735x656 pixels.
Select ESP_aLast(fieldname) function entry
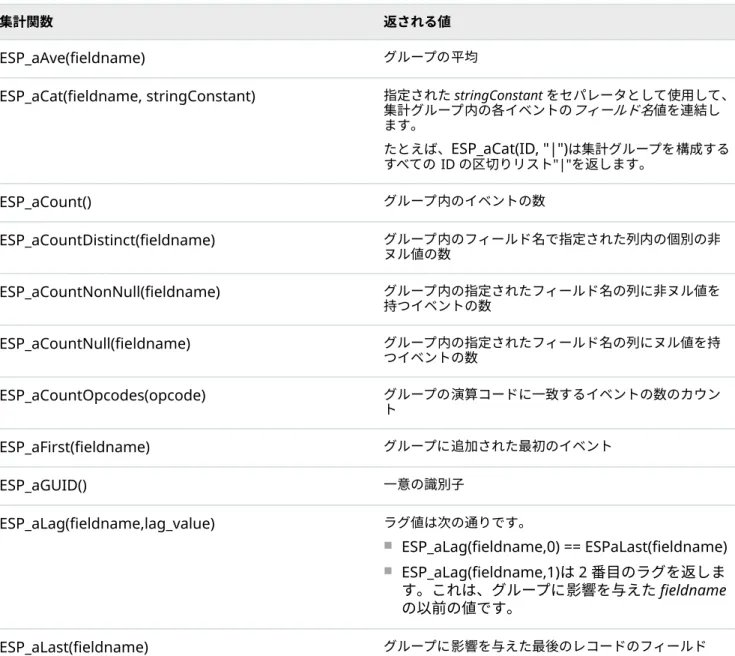(x=74, y=647)
